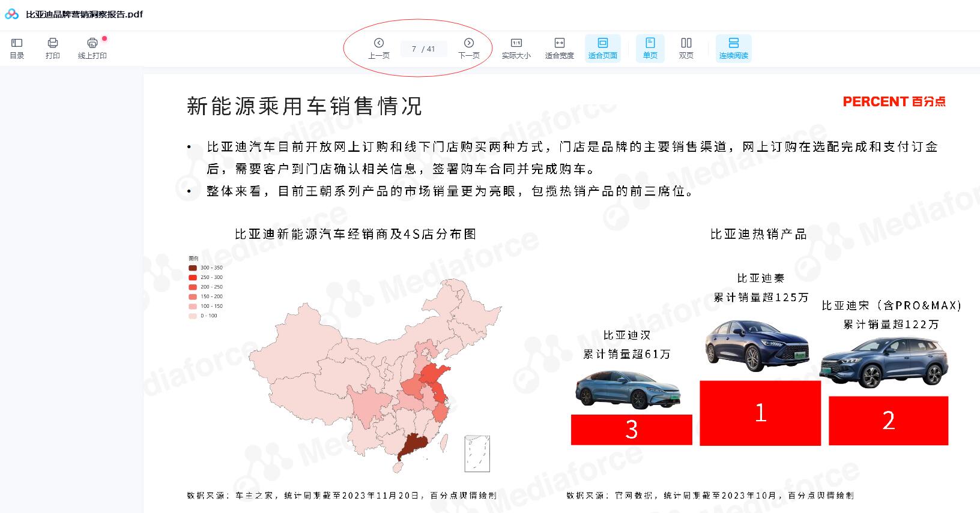Click the 比亚迪秦 label

(x=761, y=278)
